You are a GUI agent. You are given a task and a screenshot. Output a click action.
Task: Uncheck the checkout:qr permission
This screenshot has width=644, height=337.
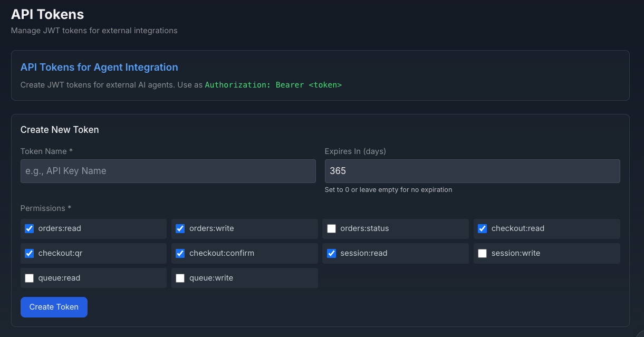click(30, 253)
